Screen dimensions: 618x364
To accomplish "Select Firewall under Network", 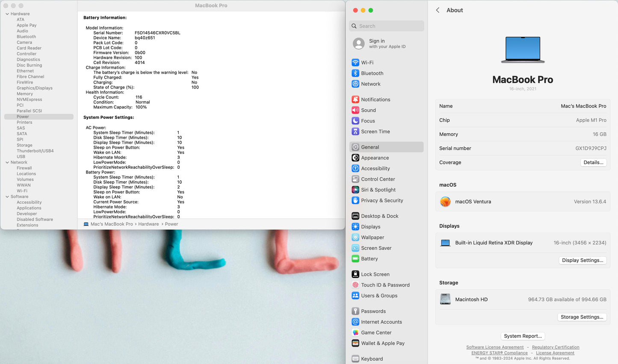I will click(x=24, y=168).
